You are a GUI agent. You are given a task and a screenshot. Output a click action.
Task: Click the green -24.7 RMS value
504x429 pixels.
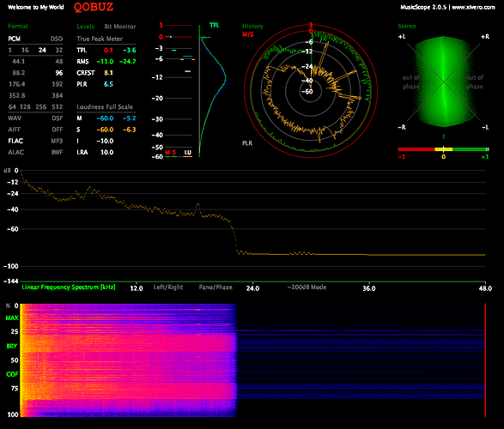128,61
